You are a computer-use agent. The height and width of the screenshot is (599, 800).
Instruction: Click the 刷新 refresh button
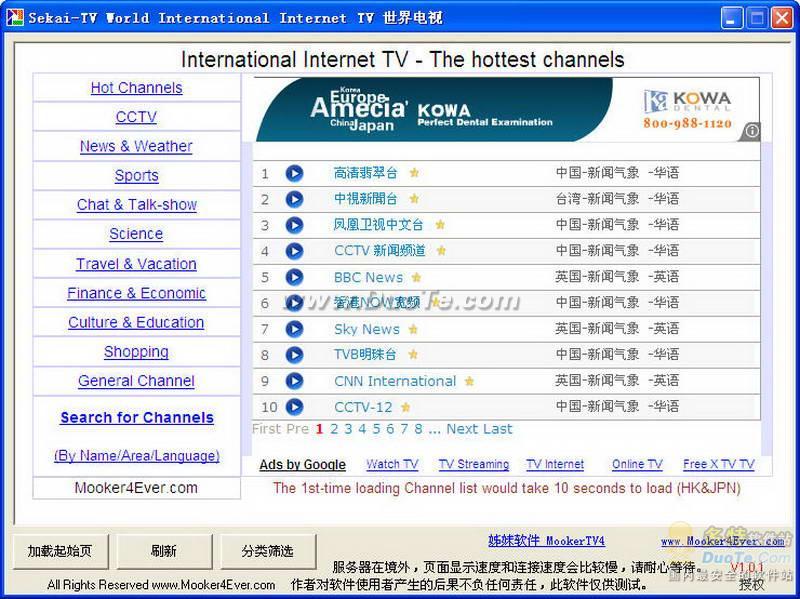pyautogui.click(x=164, y=551)
